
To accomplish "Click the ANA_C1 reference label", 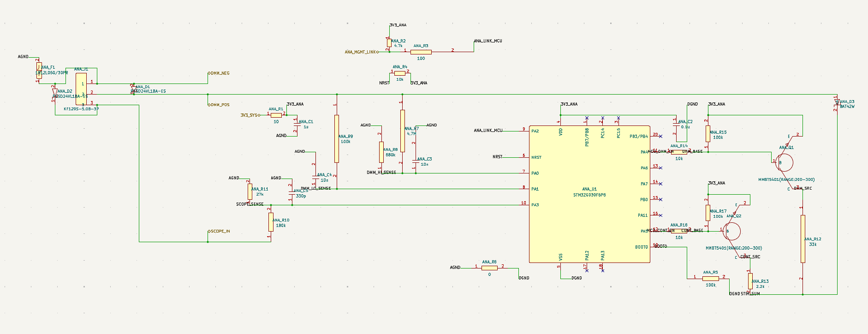I will [x=306, y=122].
